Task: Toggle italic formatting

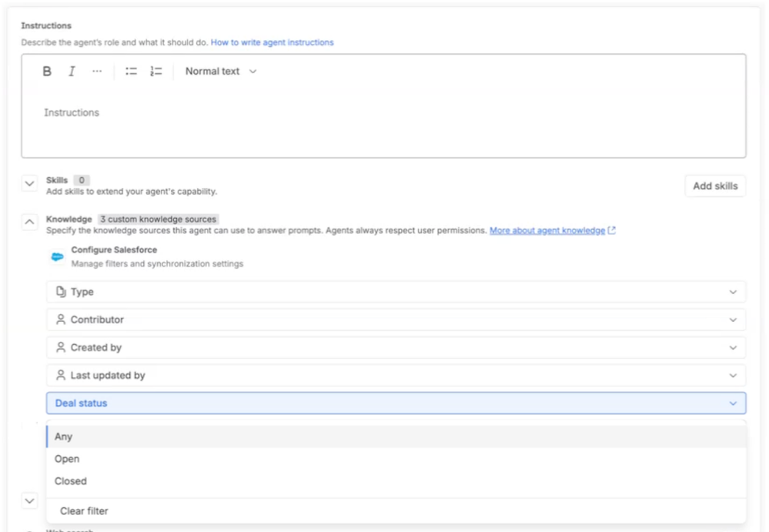Action: [x=72, y=72]
